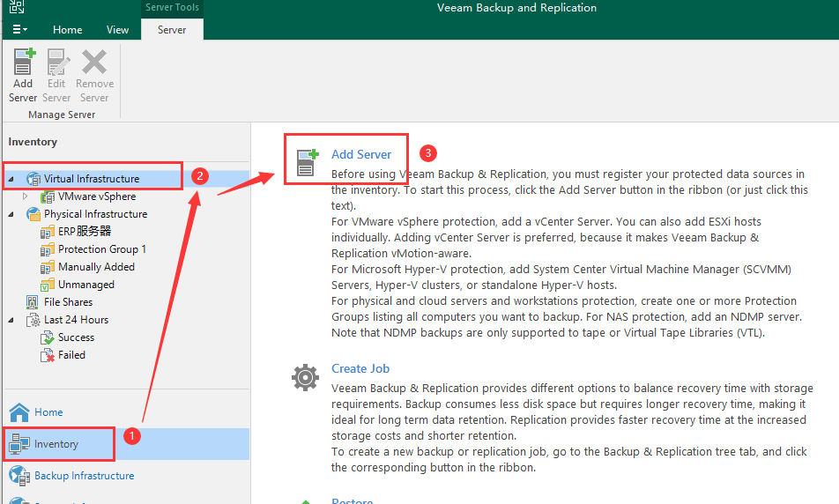Click the Create Job gear icon
The width and height of the screenshot is (839, 504).
pyautogui.click(x=306, y=378)
